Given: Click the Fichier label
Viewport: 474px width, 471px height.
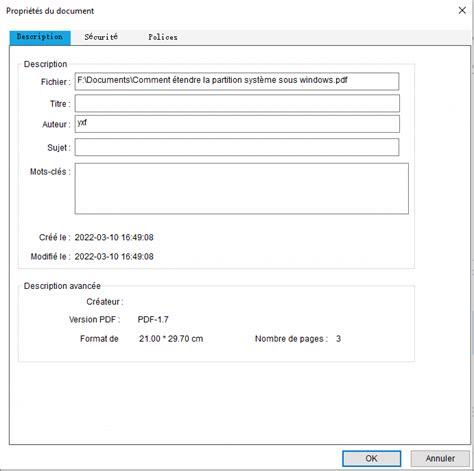Looking at the screenshot, I should [55, 82].
